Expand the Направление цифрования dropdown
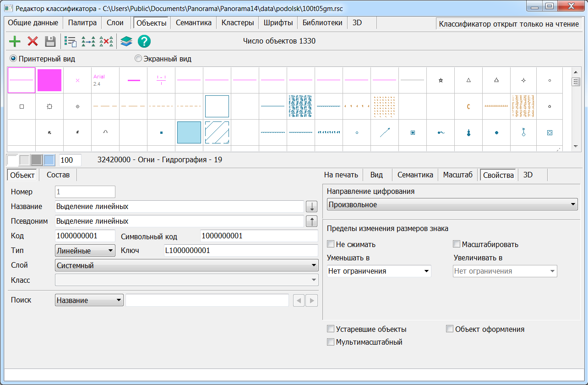Viewport: 588px width, 385px height. coord(452,204)
